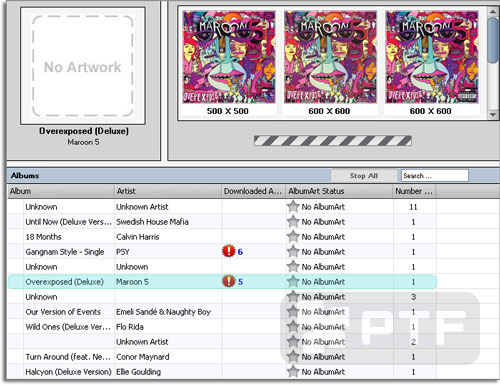The height and width of the screenshot is (385, 500).
Task: Click the red alert icon for Overexposed (Deluxe)
Action: (229, 281)
